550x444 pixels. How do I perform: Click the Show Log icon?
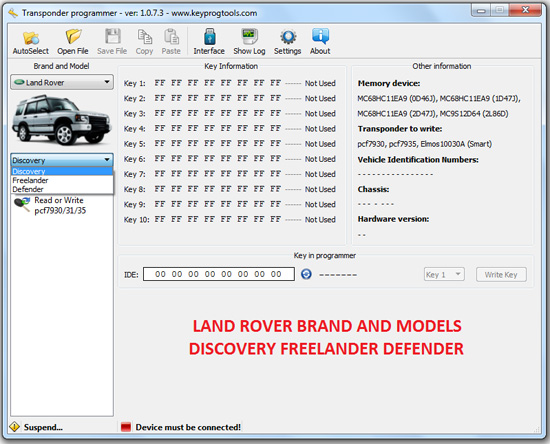coord(249,37)
